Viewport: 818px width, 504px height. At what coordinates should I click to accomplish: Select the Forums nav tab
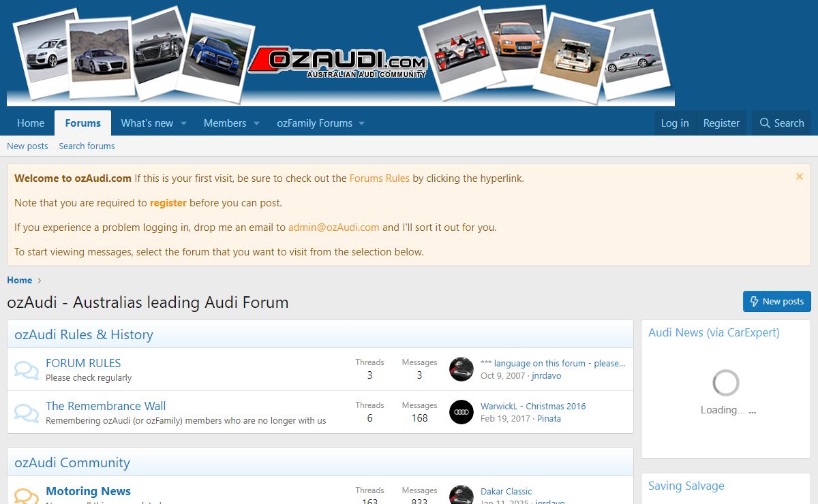tap(83, 123)
